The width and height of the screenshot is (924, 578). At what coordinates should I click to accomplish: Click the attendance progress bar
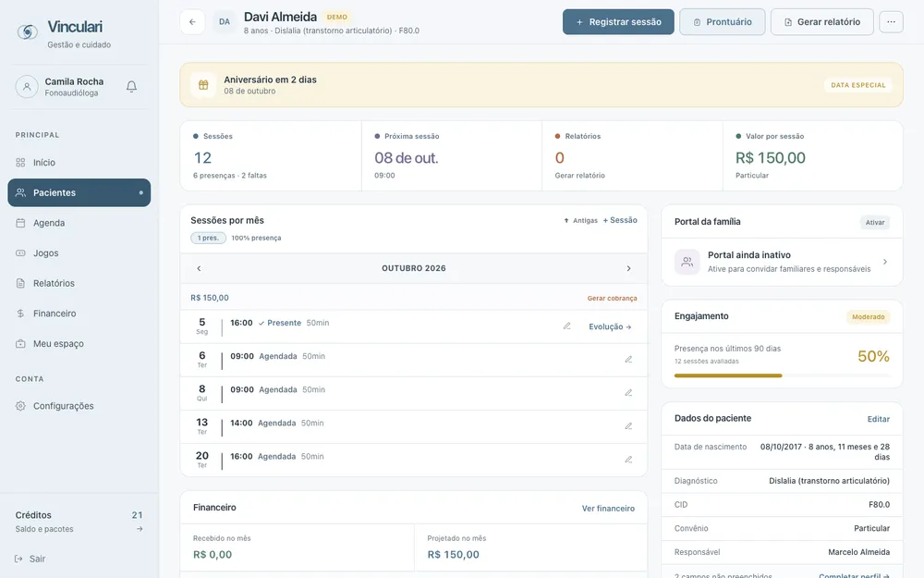tap(782, 375)
